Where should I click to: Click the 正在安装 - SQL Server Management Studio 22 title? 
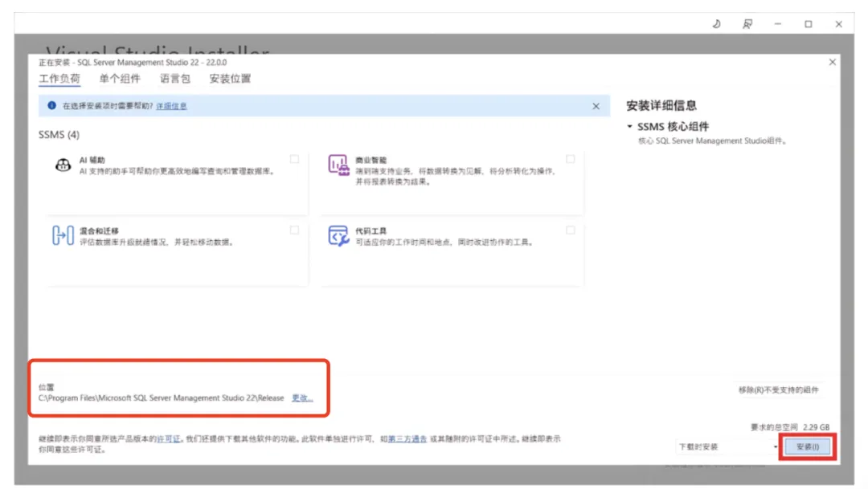point(133,63)
